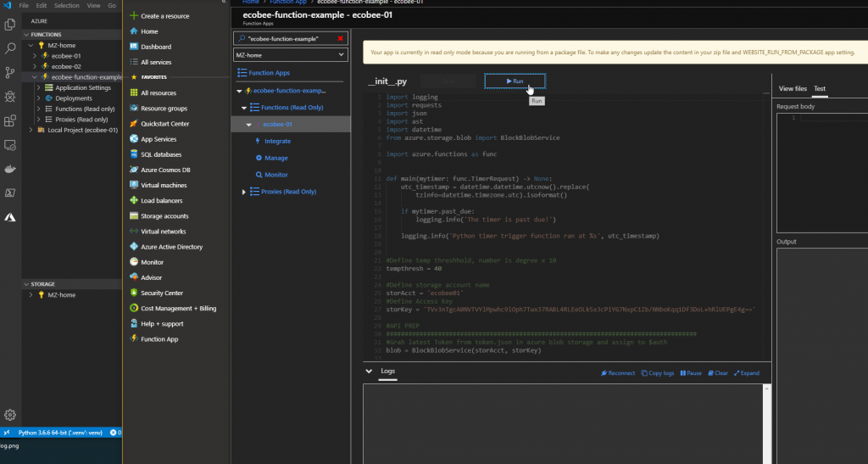Expand Local Project (ecobee-01) node
The width and height of the screenshot is (868, 464).
point(31,130)
